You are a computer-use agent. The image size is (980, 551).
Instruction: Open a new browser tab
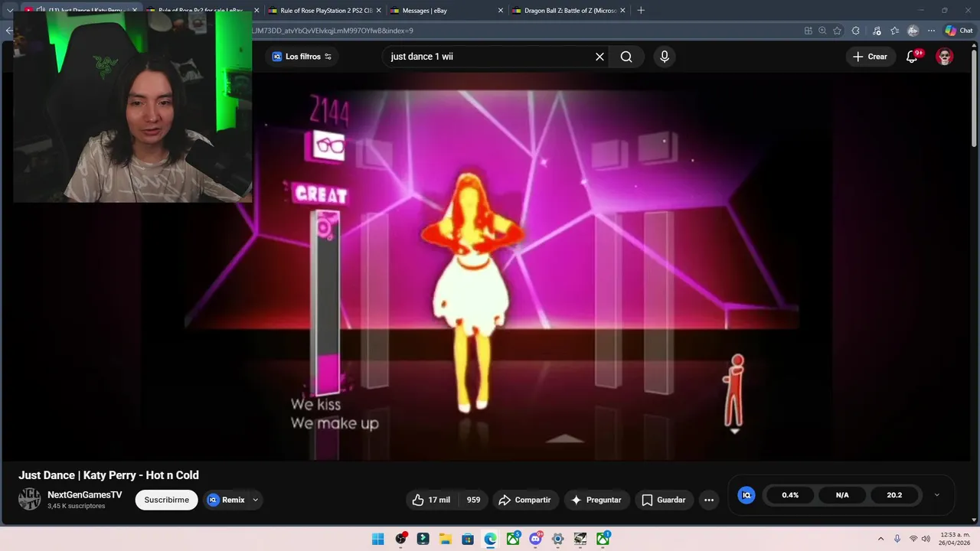(x=641, y=11)
